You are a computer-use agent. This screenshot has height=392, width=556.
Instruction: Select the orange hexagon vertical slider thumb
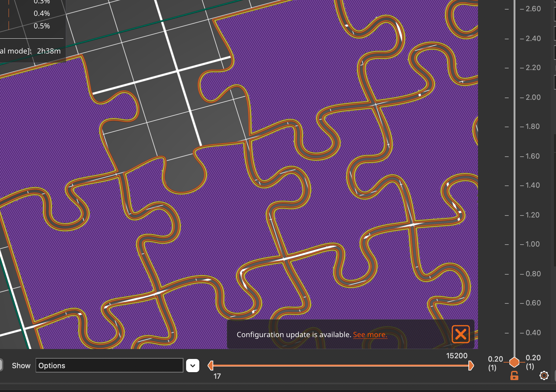click(x=514, y=362)
